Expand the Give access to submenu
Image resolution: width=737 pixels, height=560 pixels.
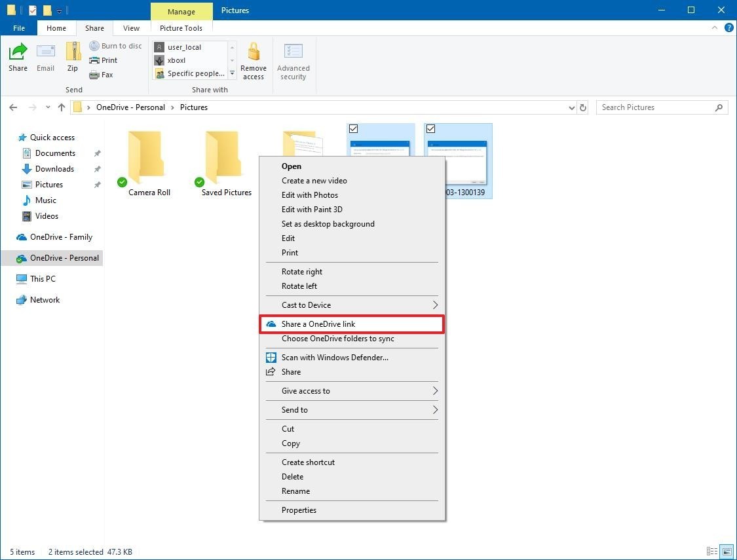[x=435, y=391]
